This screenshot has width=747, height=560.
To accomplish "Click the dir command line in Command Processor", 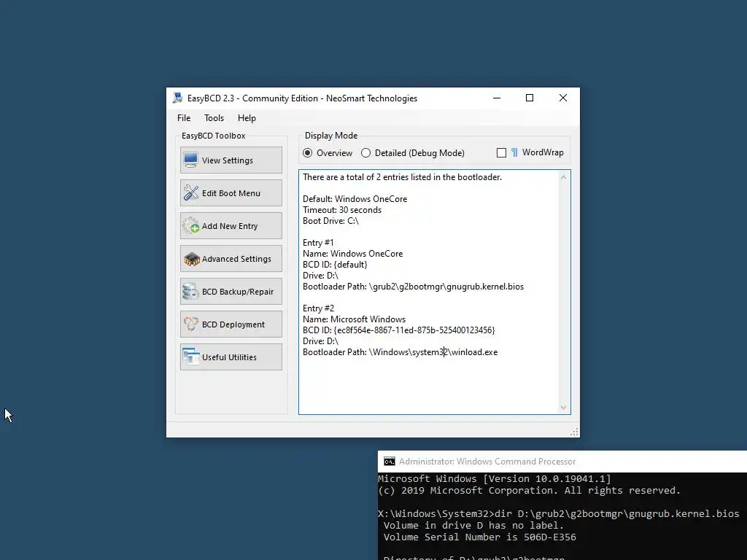I will (x=558, y=514).
